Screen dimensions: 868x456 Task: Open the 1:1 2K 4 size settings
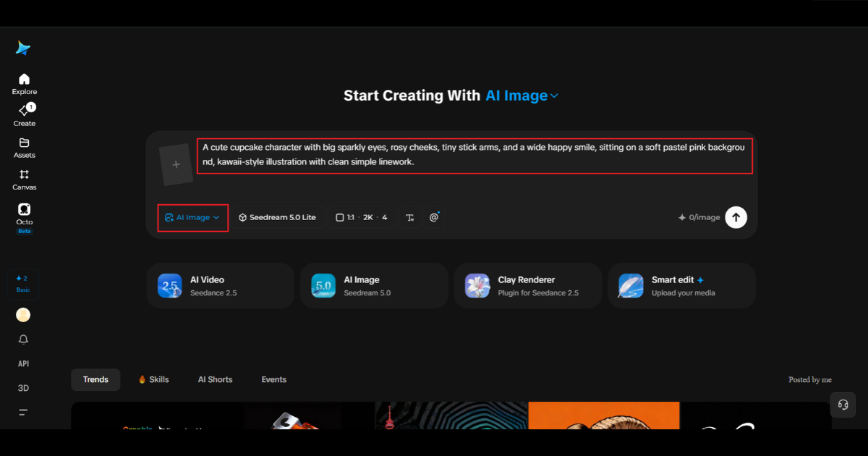pyautogui.click(x=362, y=217)
